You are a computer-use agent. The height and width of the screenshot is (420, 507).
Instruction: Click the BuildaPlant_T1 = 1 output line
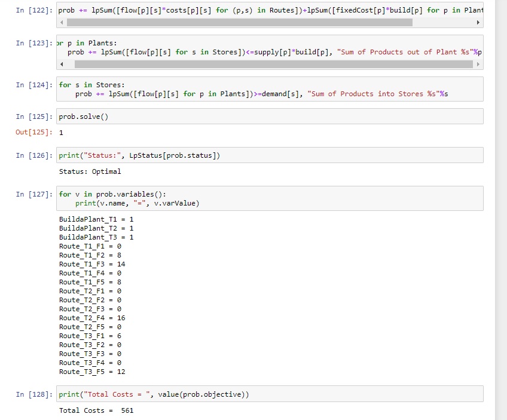pos(96,219)
